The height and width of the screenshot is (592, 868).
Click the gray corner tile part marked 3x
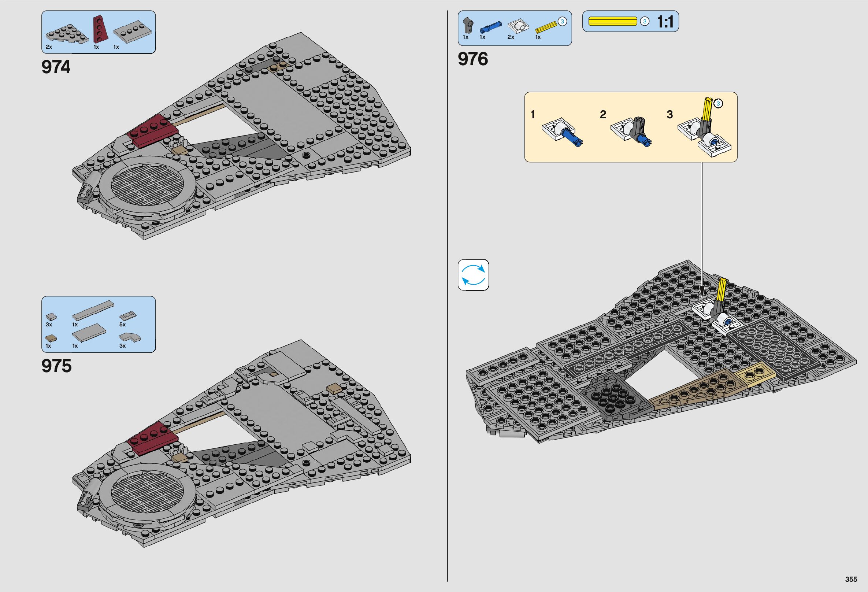[x=130, y=337]
